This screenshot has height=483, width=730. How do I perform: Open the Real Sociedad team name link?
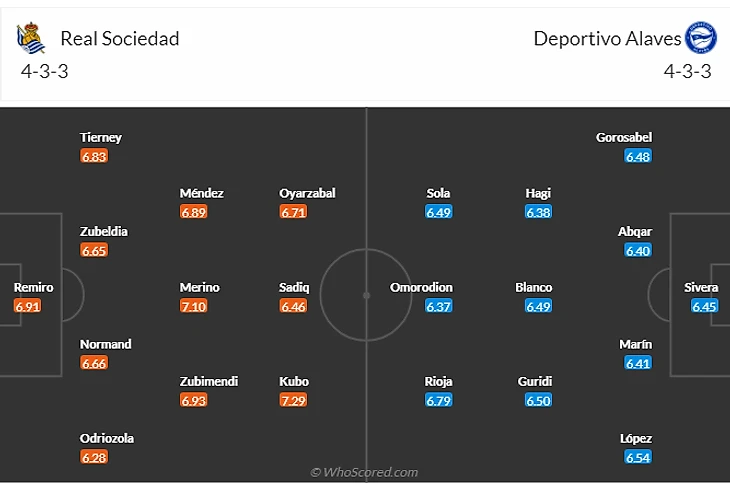tap(120, 39)
